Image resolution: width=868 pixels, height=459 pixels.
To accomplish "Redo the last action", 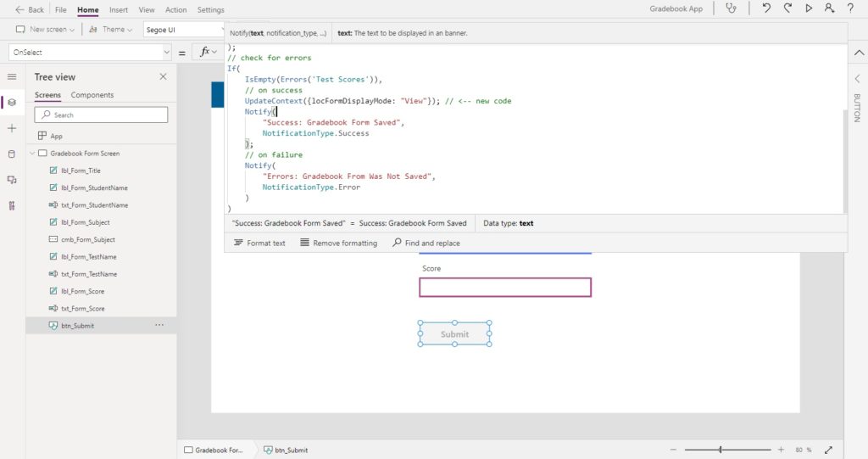I will [787, 8].
